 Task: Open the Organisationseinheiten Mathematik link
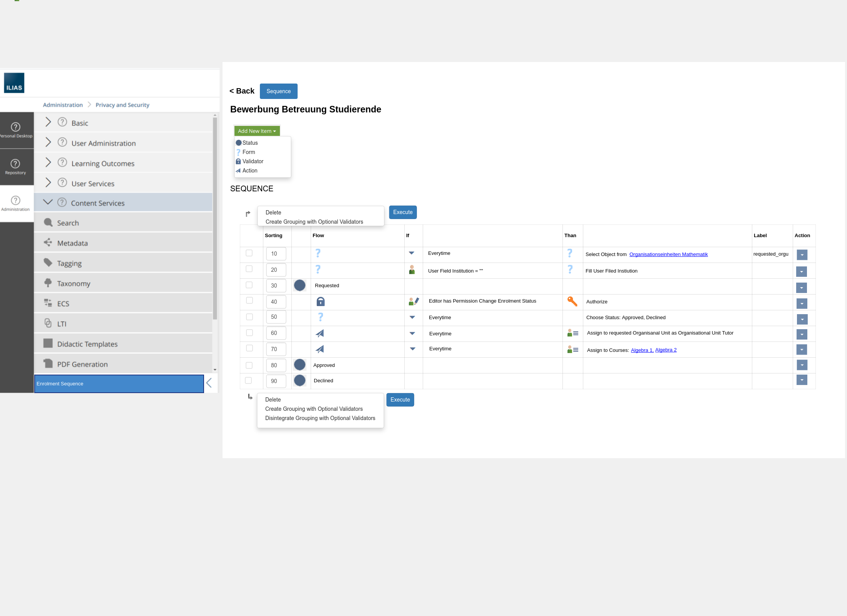pyautogui.click(x=668, y=254)
